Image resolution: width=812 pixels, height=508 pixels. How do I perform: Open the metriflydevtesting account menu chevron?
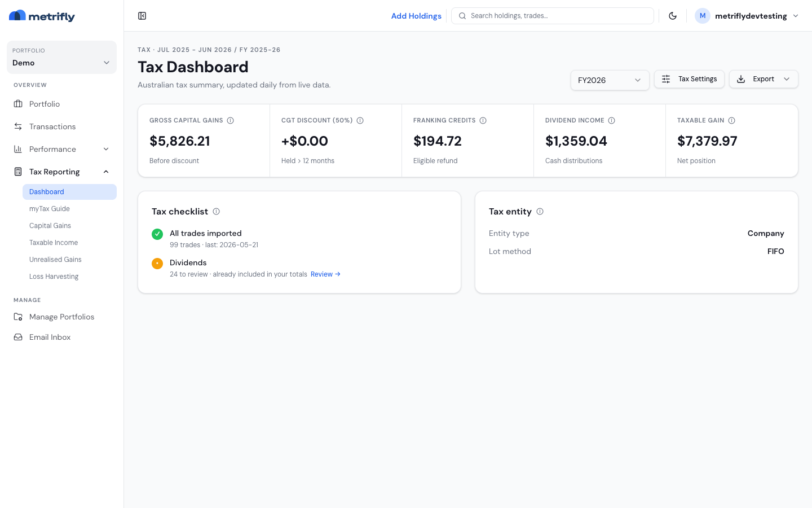796,16
